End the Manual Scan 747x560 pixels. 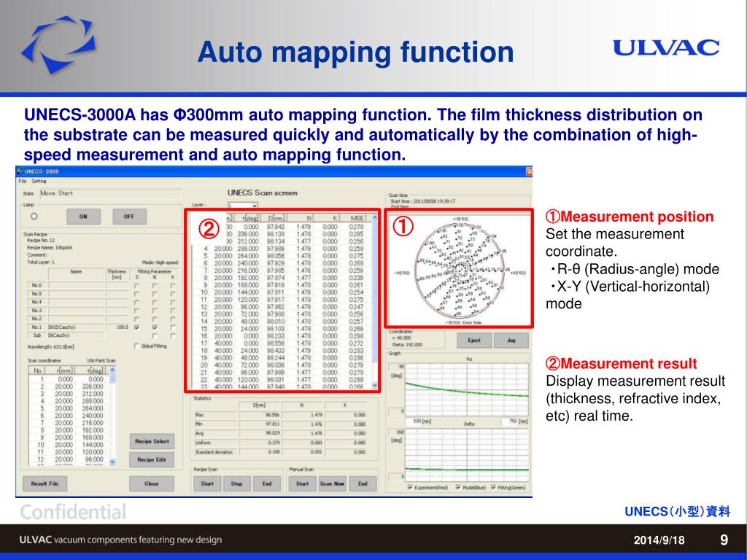click(363, 484)
